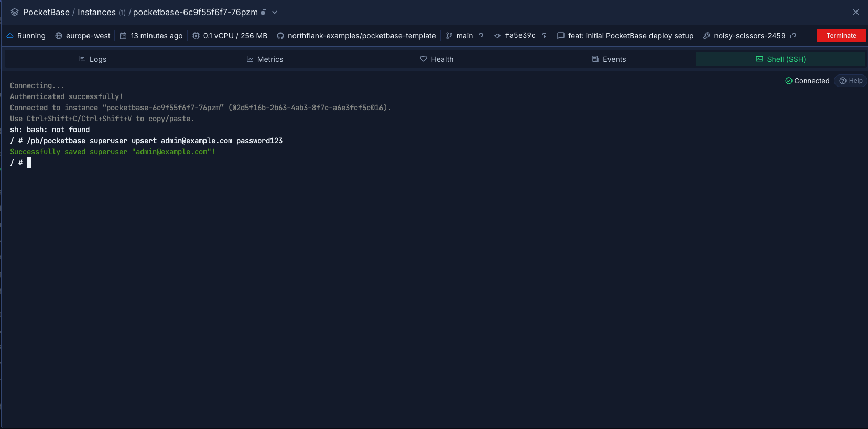Click the Running status label
This screenshot has width=868, height=429.
31,36
